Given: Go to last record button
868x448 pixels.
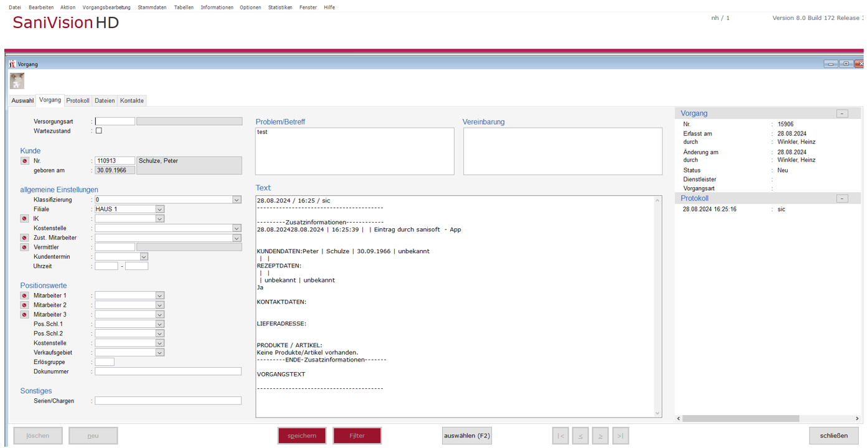Looking at the screenshot, I should (x=620, y=436).
